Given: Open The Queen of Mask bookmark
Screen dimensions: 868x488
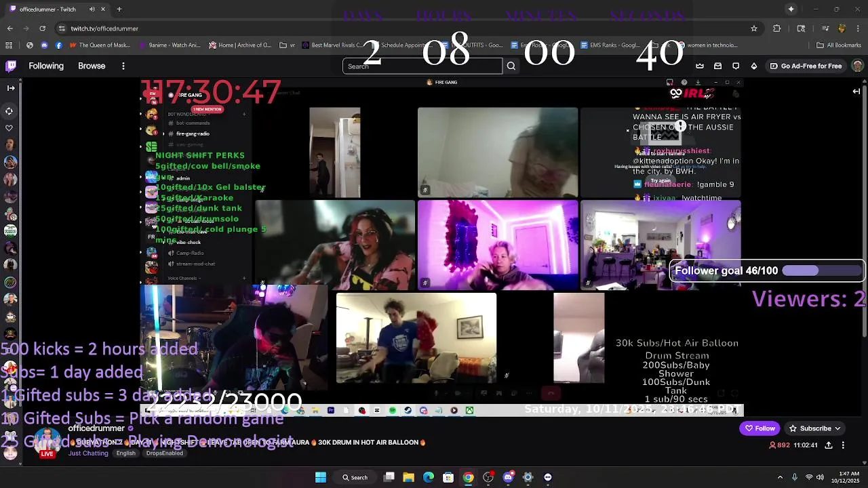Looking at the screenshot, I should point(99,45).
